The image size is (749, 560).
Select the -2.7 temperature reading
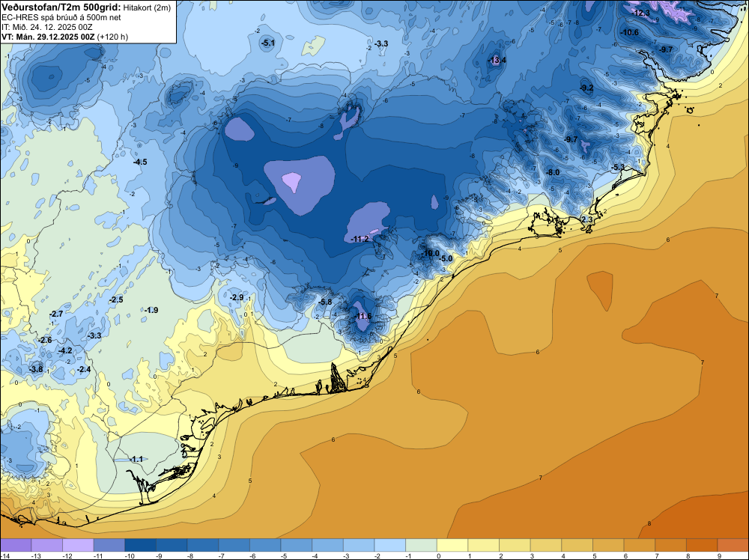coord(56,314)
